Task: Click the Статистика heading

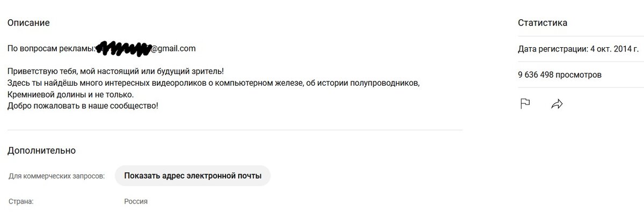Action: [x=543, y=22]
